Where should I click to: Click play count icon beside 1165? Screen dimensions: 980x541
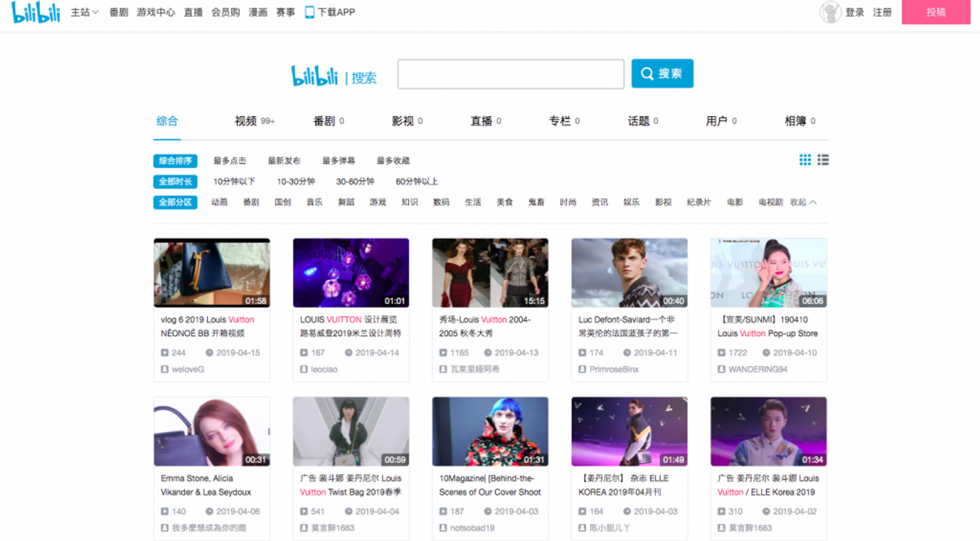click(x=443, y=353)
